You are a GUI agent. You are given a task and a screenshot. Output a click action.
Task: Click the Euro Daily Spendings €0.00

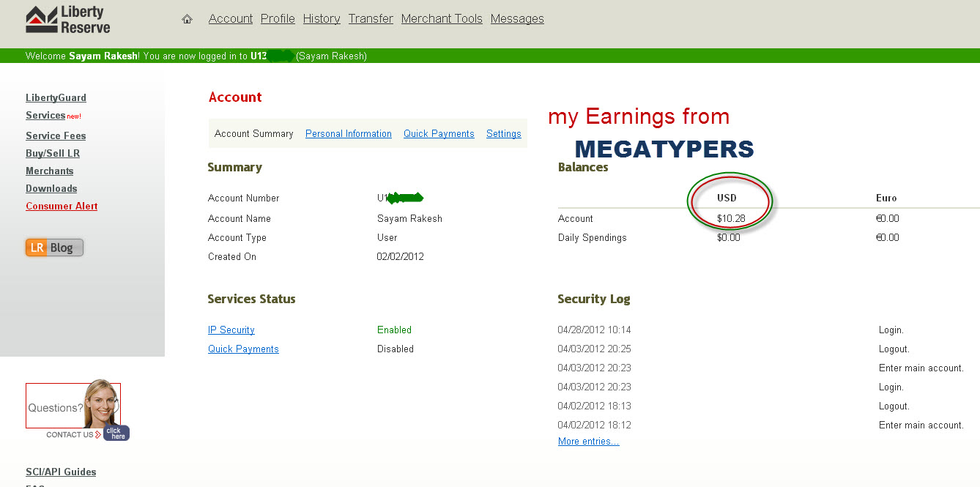(887, 237)
